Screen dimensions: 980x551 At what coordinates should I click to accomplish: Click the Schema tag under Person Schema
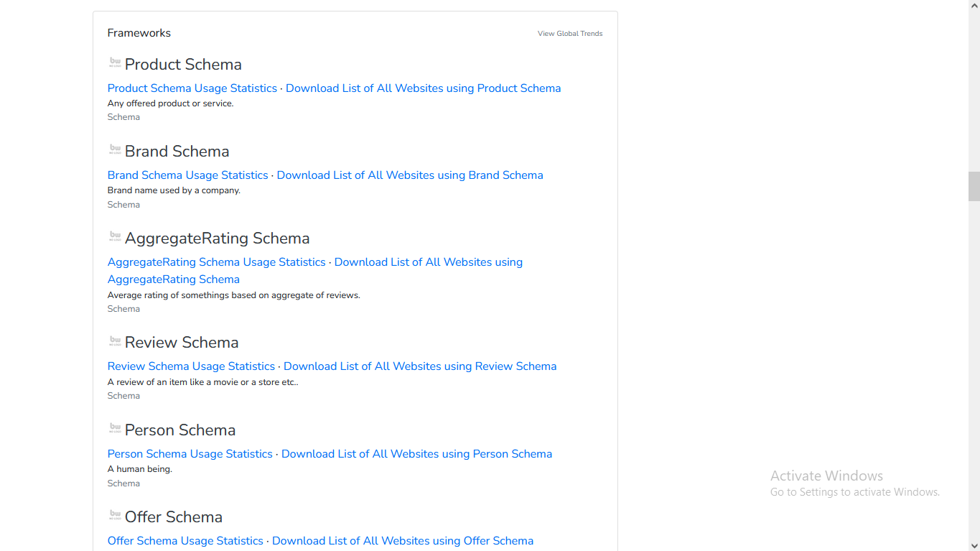[123, 483]
